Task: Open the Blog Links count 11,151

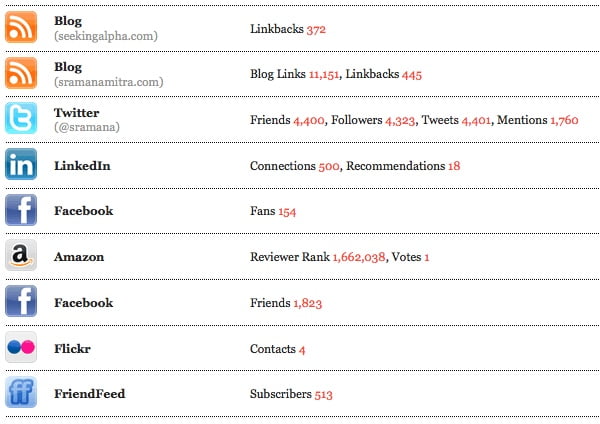Action: (x=324, y=74)
